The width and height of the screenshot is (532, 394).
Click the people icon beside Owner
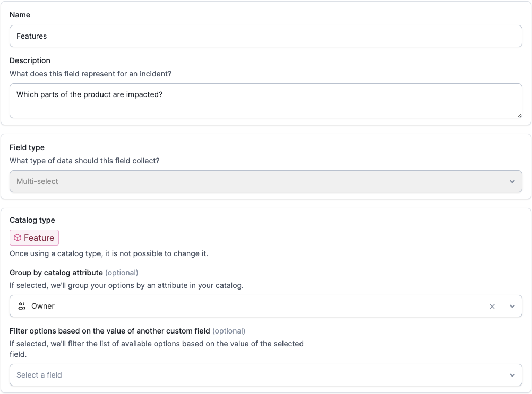tap(22, 306)
